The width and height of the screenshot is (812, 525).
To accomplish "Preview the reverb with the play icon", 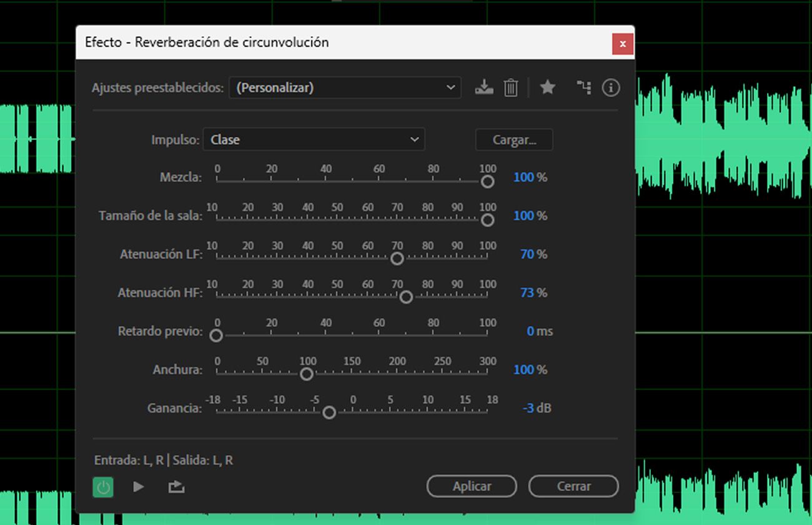I will coord(138,487).
